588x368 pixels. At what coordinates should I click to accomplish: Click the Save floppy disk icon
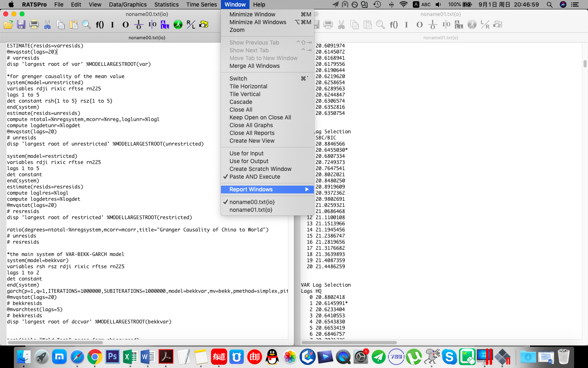[21, 25]
